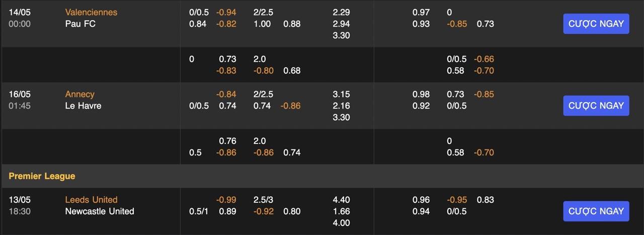The image size is (644, 235).
Task: Open the Annecy team link
Action: (x=79, y=94)
